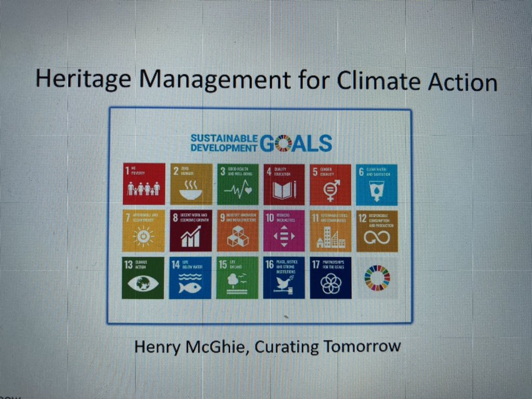532x399 pixels.
Task: Select the goal 1 No Poverty tile
Action: tap(144, 184)
